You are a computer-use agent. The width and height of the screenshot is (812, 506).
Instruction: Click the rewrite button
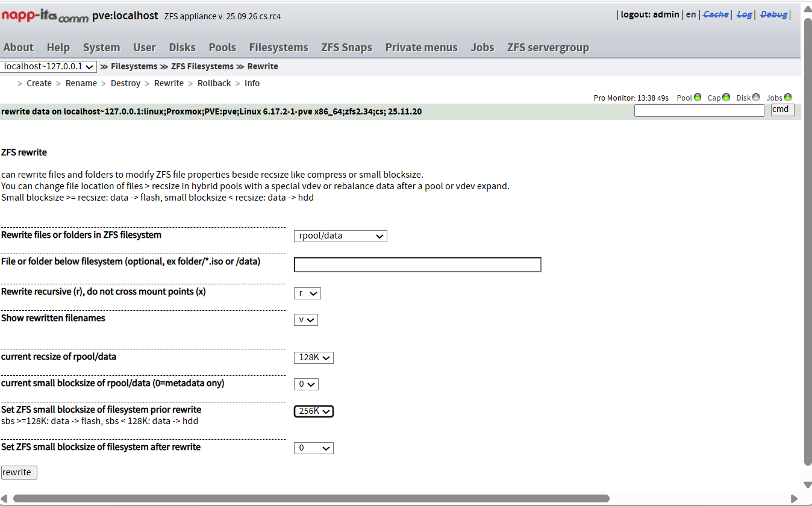point(19,472)
